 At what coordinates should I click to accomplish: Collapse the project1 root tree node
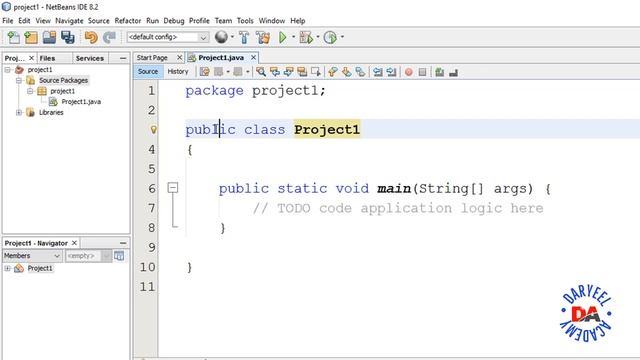pyautogui.click(x=7, y=70)
